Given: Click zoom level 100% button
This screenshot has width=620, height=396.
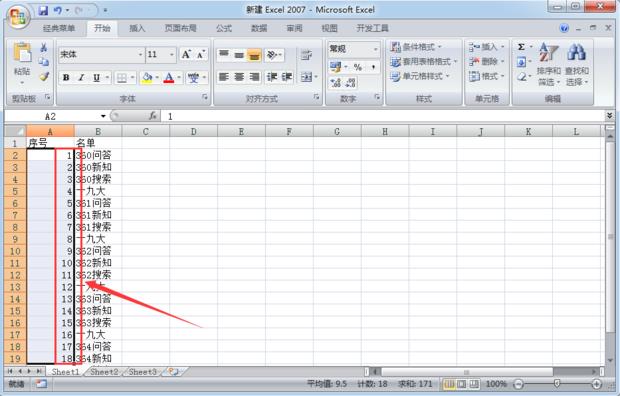Looking at the screenshot, I should point(496,384).
